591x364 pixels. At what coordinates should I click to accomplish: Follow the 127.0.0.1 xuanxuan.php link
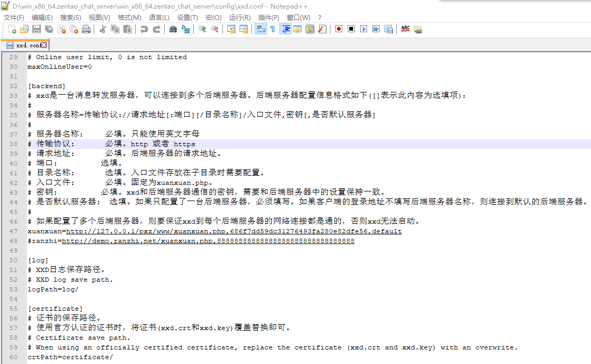coord(234,231)
